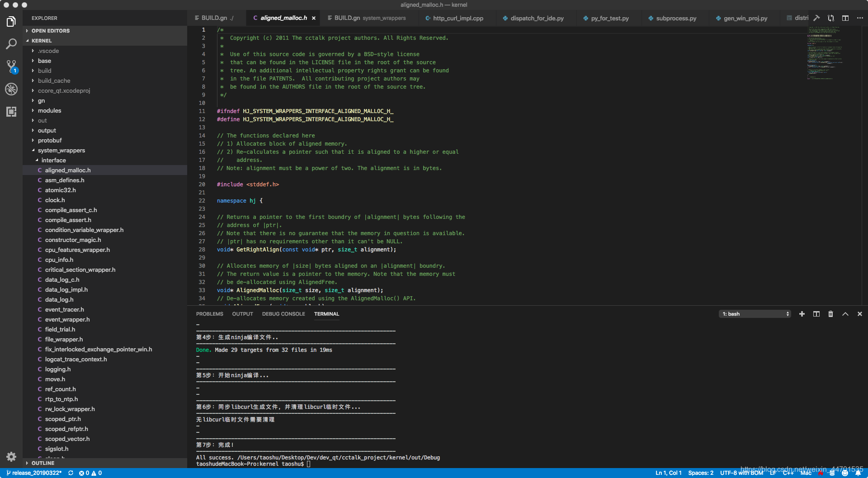
Task: Switch to the PROBLEMS panel tab
Action: (209, 313)
